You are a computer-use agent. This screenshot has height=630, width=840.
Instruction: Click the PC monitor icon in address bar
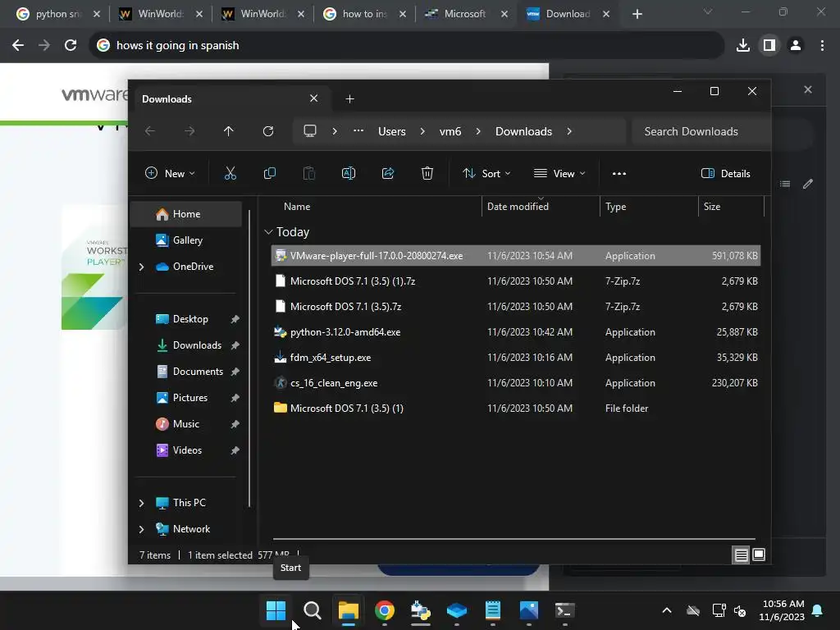[309, 131]
